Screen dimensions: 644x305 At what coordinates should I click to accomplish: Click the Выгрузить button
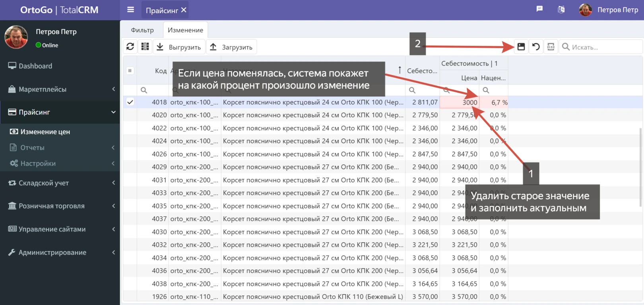pos(179,47)
